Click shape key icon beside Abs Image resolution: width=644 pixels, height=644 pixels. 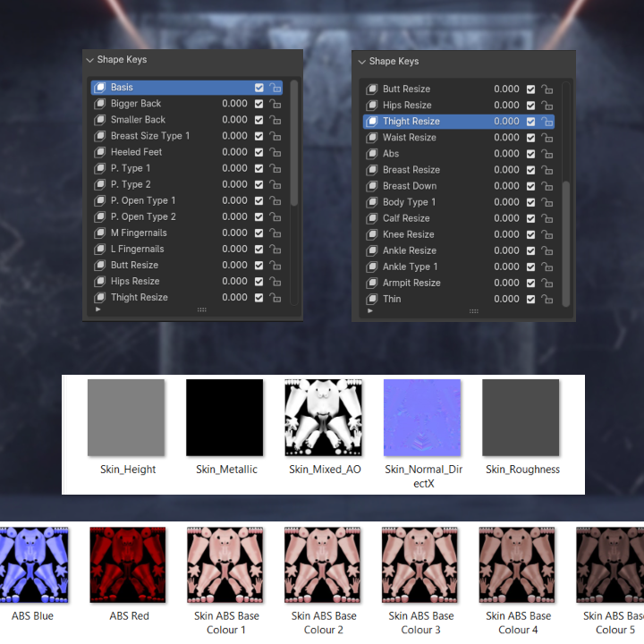pos(372,154)
